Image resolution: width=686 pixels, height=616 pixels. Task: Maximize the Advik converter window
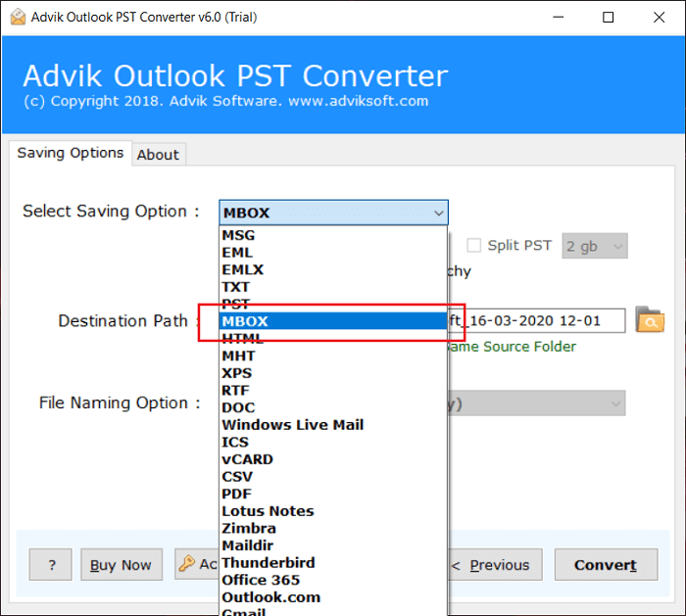[609, 18]
